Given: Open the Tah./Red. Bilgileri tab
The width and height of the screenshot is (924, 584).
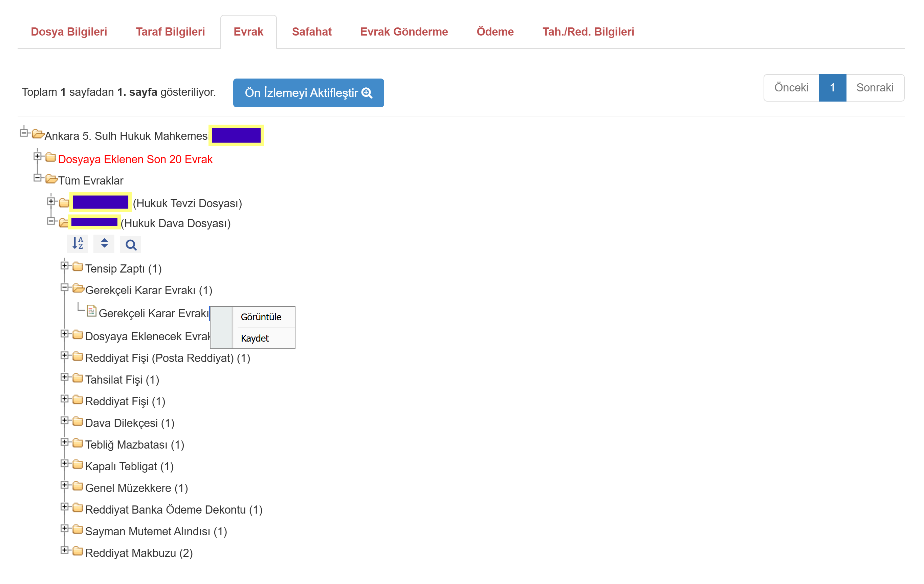Looking at the screenshot, I should pyautogui.click(x=588, y=32).
